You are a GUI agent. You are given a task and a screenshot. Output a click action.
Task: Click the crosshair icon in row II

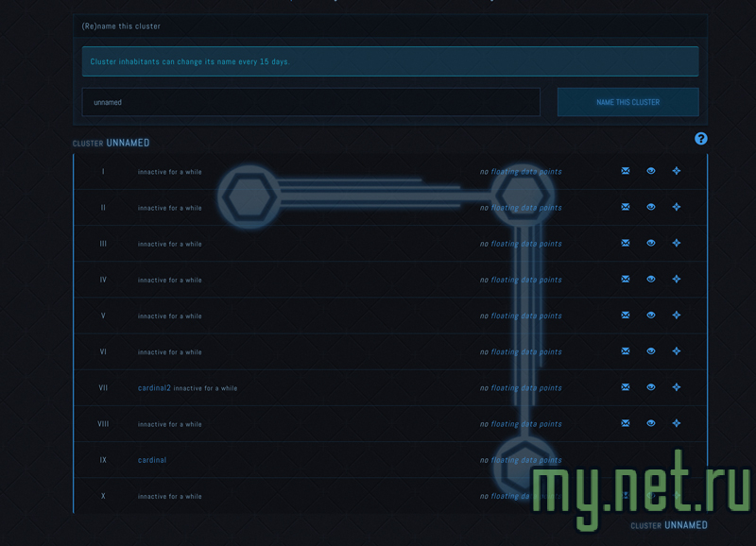pyautogui.click(x=677, y=207)
